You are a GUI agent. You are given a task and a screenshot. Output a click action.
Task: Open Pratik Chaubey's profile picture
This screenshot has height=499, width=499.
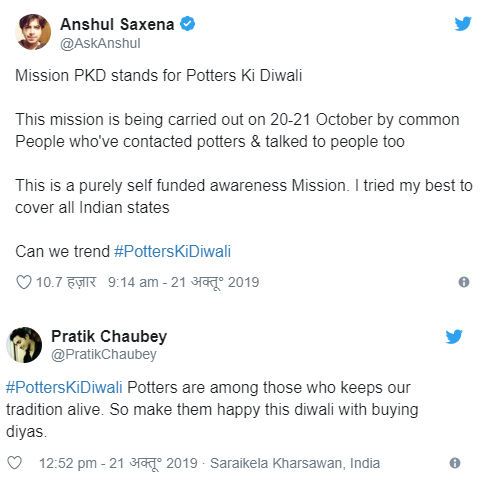(24, 345)
